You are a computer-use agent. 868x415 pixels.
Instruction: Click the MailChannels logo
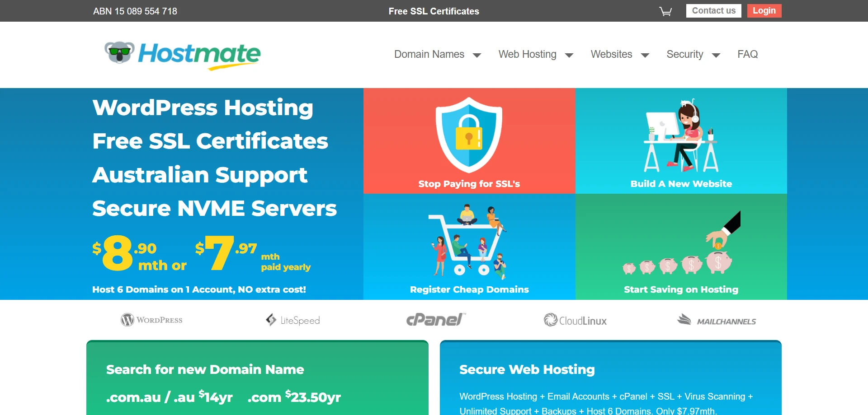pos(717,320)
